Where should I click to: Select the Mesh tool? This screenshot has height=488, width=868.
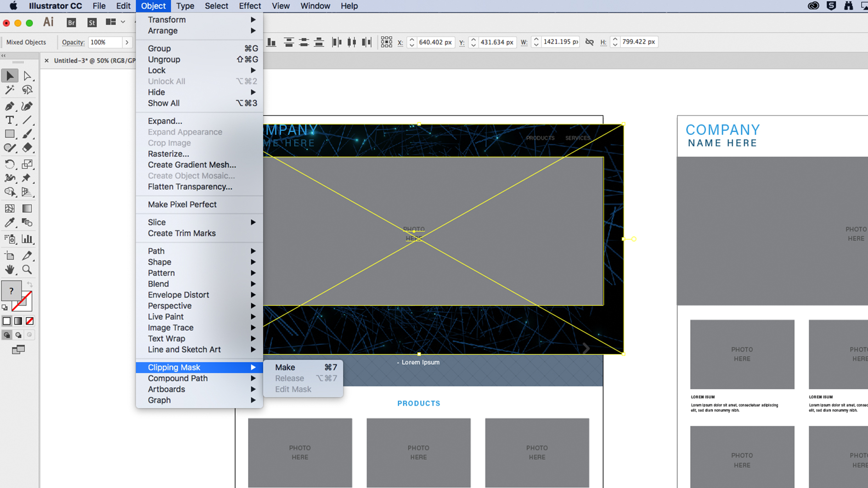[10, 208]
